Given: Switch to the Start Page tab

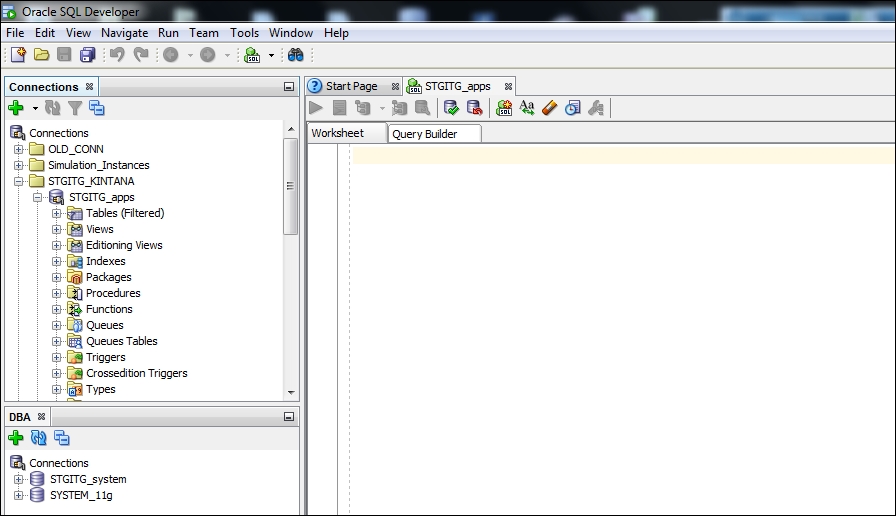Looking at the screenshot, I should click(x=351, y=86).
